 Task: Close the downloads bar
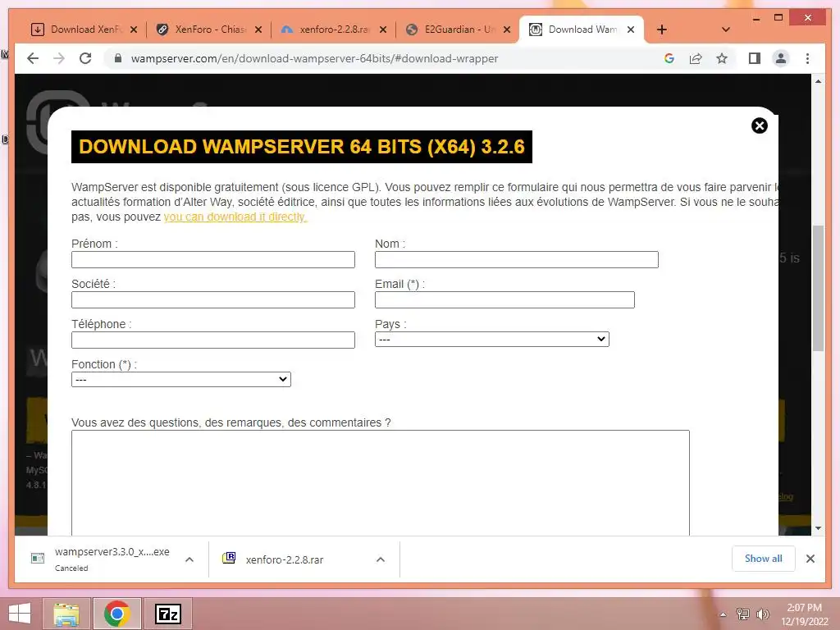810,559
